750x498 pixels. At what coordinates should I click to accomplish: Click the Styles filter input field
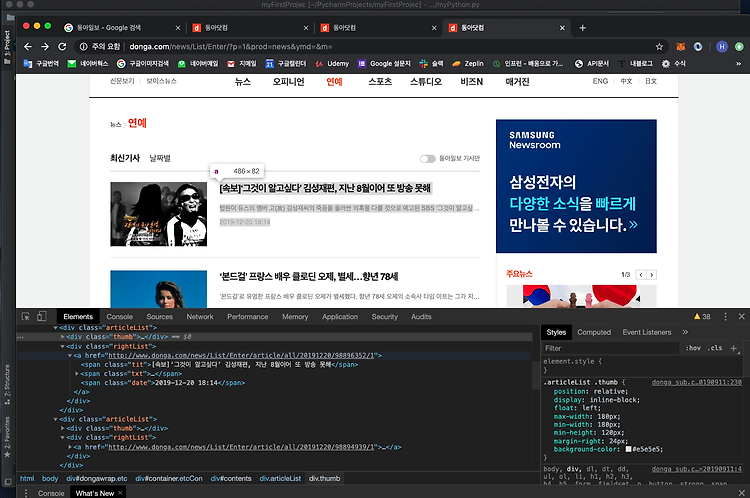[611, 348]
